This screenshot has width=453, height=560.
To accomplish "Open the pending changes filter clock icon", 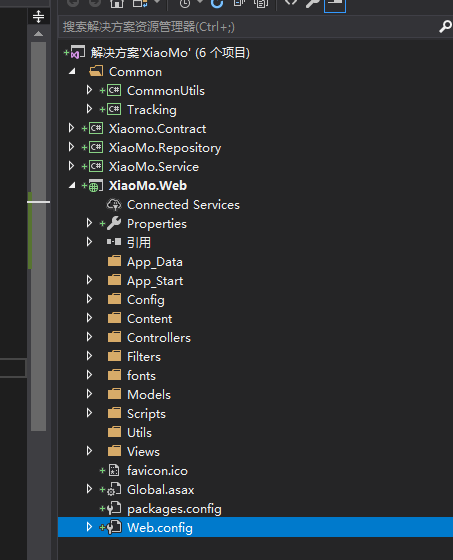I will (x=185, y=4).
